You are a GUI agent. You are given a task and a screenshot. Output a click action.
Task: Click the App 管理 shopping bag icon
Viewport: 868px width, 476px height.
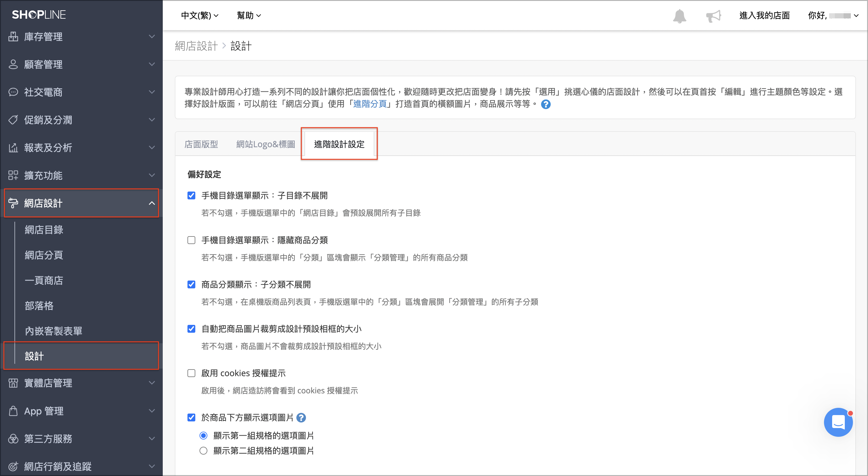coord(13,411)
